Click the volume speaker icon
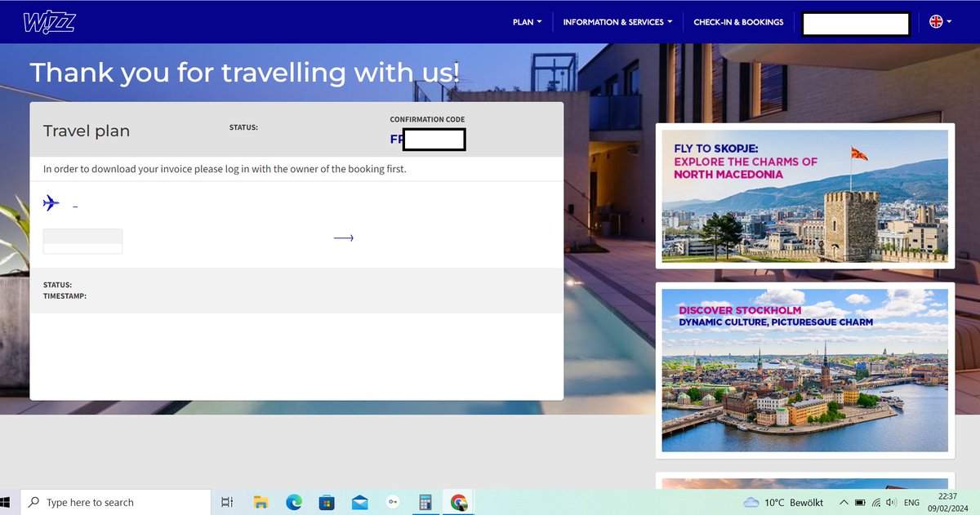The image size is (980, 515). (891, 502)
